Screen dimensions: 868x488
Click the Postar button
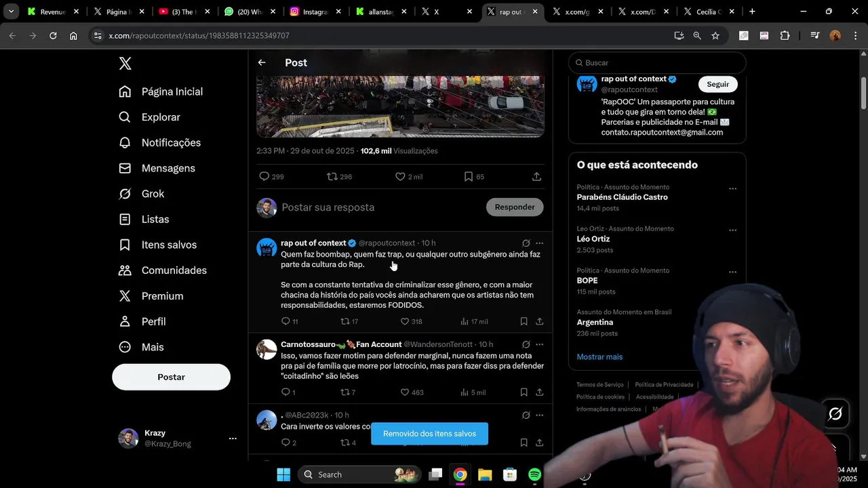[x=171, y=377]
